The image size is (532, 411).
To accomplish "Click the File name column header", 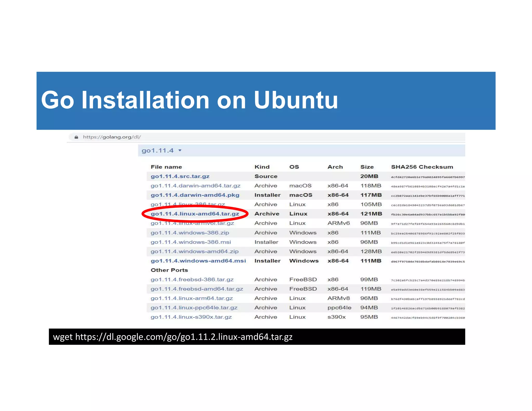I will (166, 167).
